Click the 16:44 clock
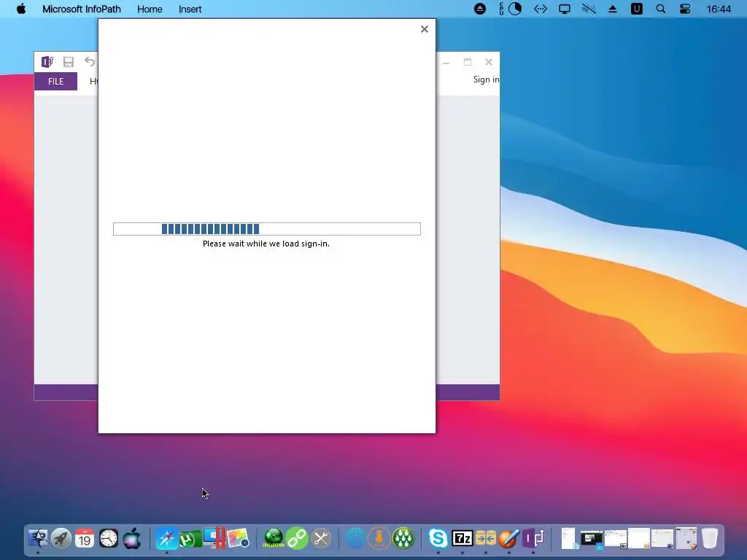The image size is (747, 560). [x=719, y=9]
